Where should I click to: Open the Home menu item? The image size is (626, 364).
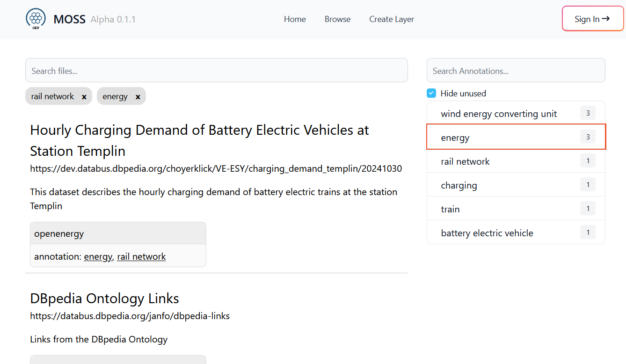coord(295,19)
